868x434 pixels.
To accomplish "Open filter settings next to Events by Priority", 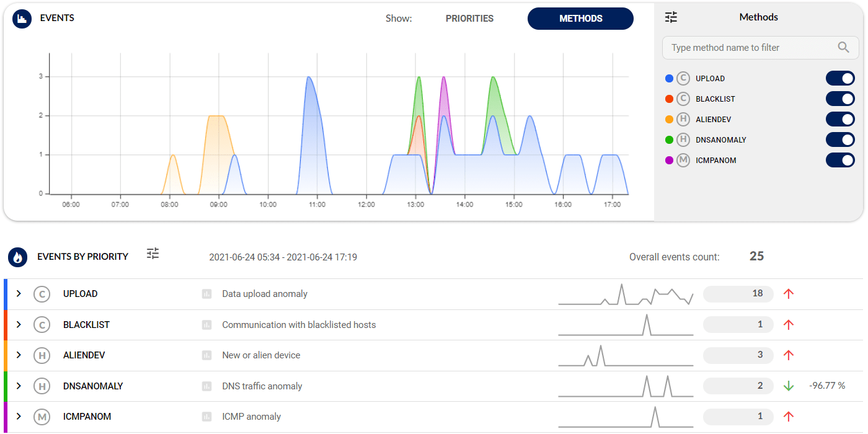I will pyautogui.click(x=153, y=254).
